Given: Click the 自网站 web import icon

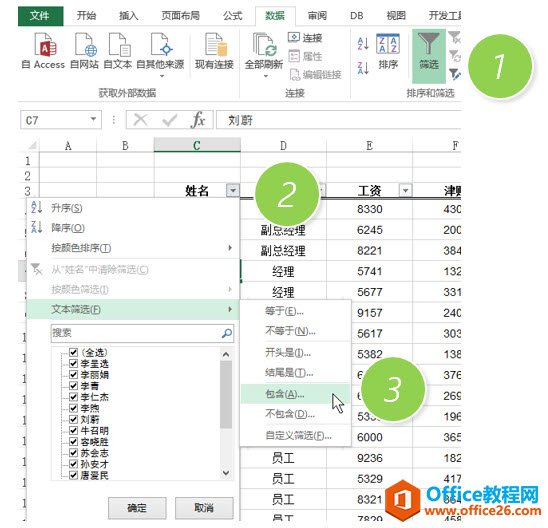Looking at the screenshot, I should point(85,45).
